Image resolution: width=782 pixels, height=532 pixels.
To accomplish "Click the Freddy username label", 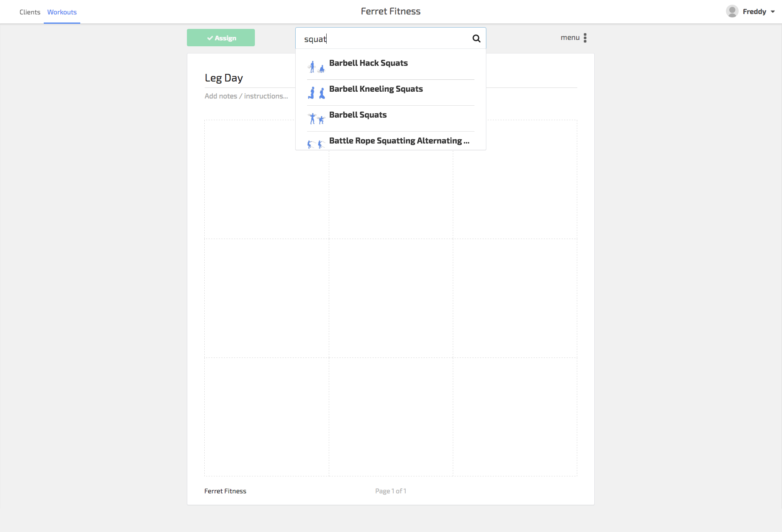I will [x=754, y=12].
